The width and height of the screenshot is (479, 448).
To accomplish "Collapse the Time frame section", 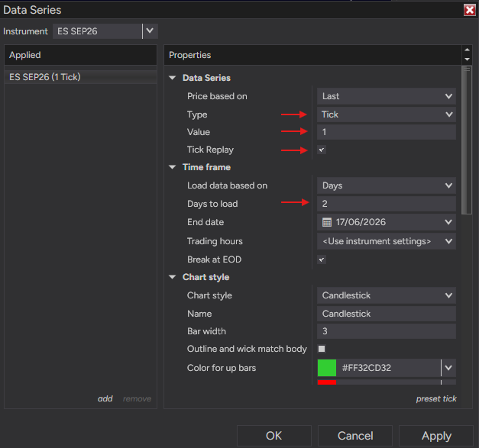I will (173, 167).
